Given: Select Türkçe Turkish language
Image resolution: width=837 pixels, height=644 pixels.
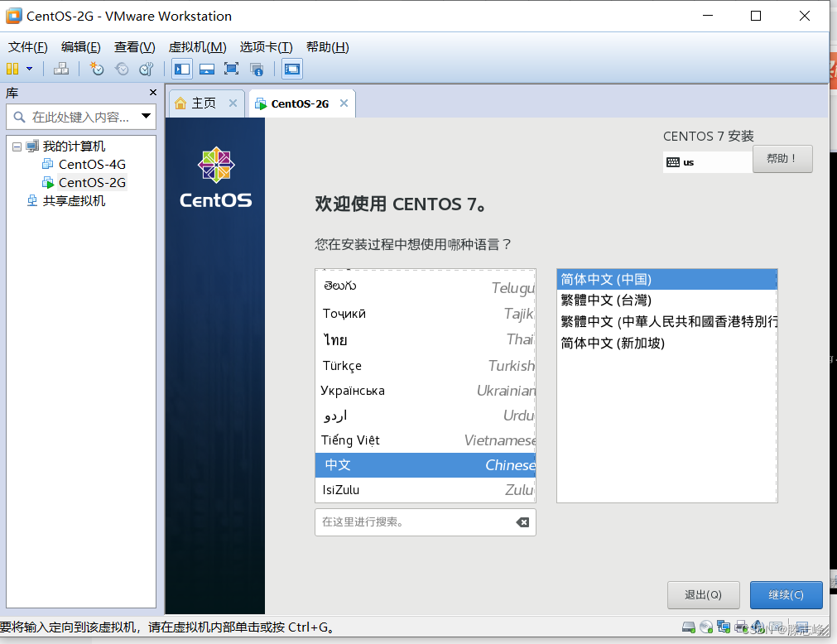Looking at the screenshot, I should 426,366.
